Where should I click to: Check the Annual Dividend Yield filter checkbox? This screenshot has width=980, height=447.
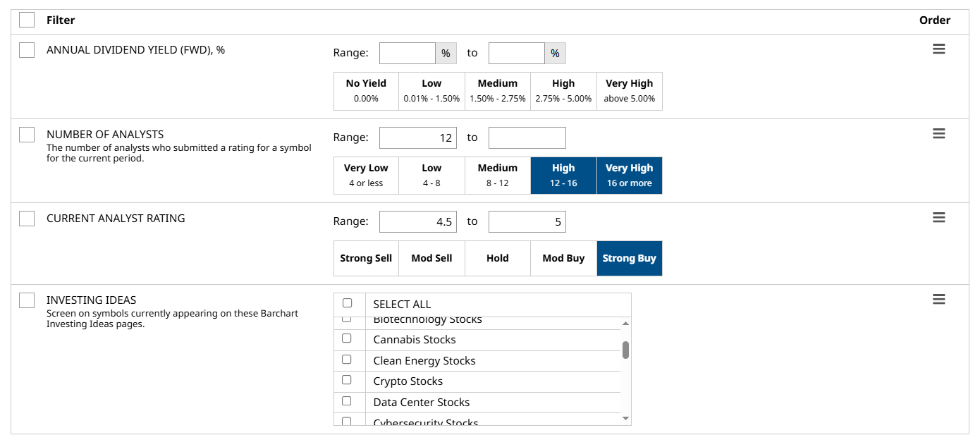pyautogui.click(x=27, y=50)
